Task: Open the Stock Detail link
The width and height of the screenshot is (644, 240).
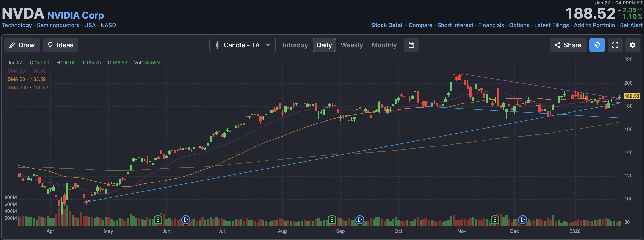Action: pyautogui.click(x=388, y=25)
